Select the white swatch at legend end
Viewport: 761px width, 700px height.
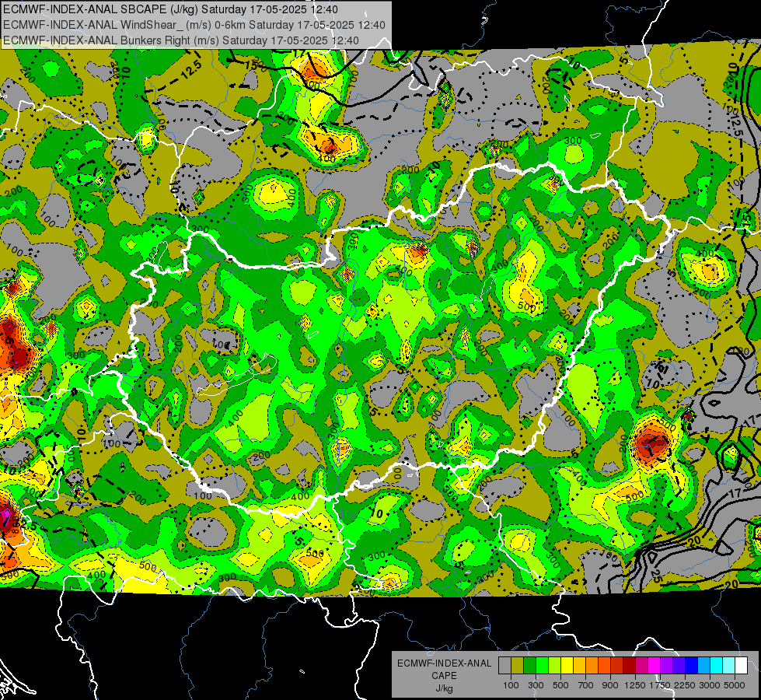tap(741, 666)
